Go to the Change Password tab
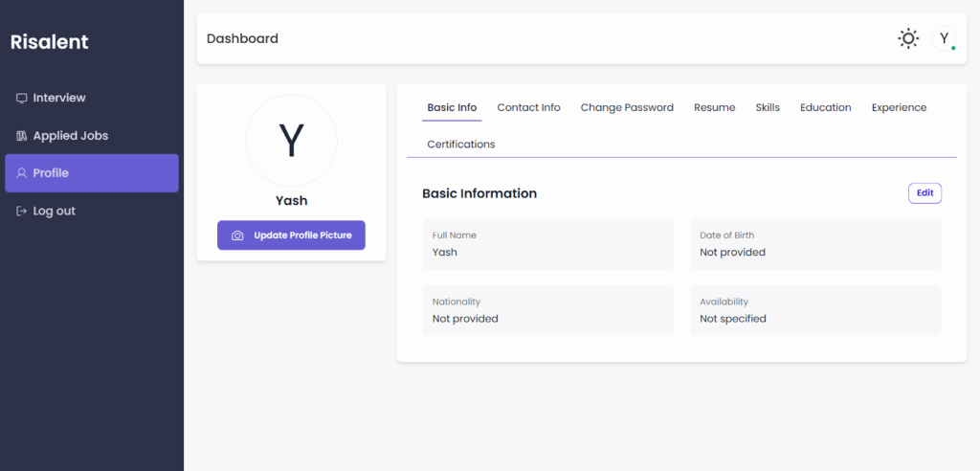The width and height of the screenshot is (980, 471). tap(627, 107)
